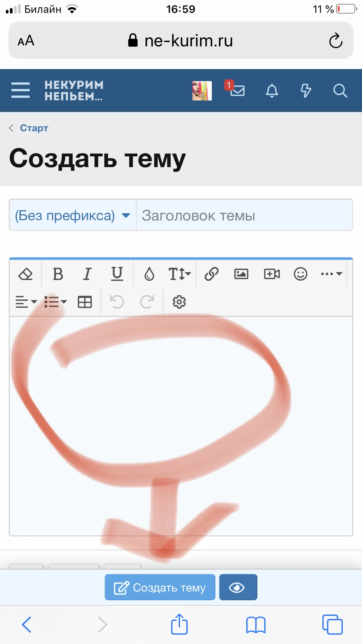Open the list type dropdown
This screenshot has height=644, width=362.
click(56, 302)
